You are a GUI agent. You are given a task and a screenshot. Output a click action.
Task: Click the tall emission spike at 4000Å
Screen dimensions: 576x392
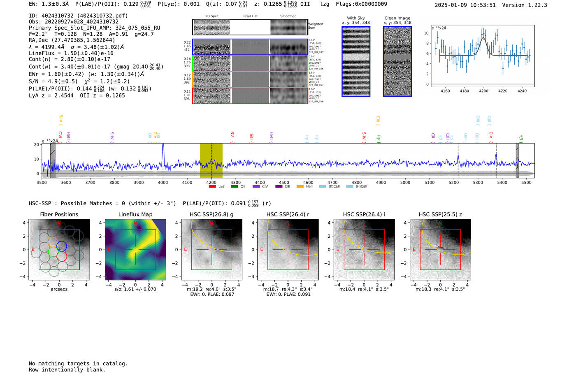163,154
